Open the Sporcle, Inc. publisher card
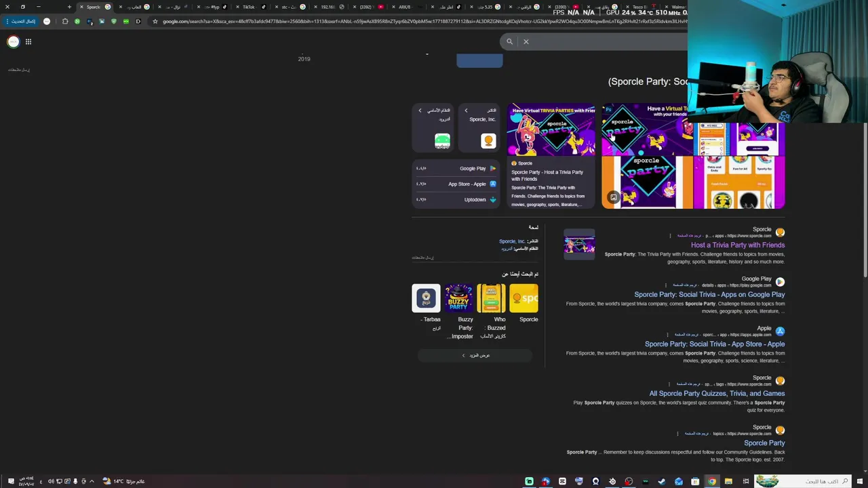The image size is (868, 488). pos(479,127)
